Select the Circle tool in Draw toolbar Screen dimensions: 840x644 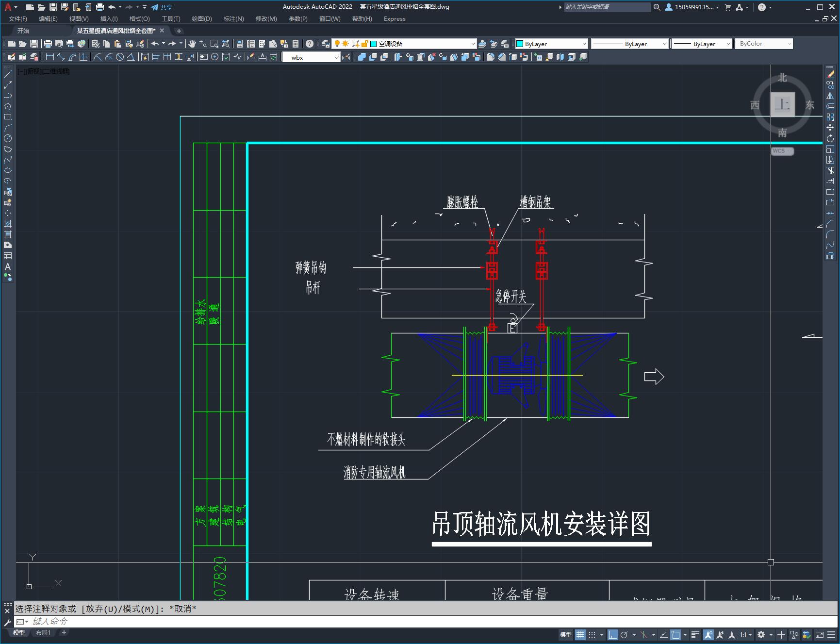[x=8, y=138]
